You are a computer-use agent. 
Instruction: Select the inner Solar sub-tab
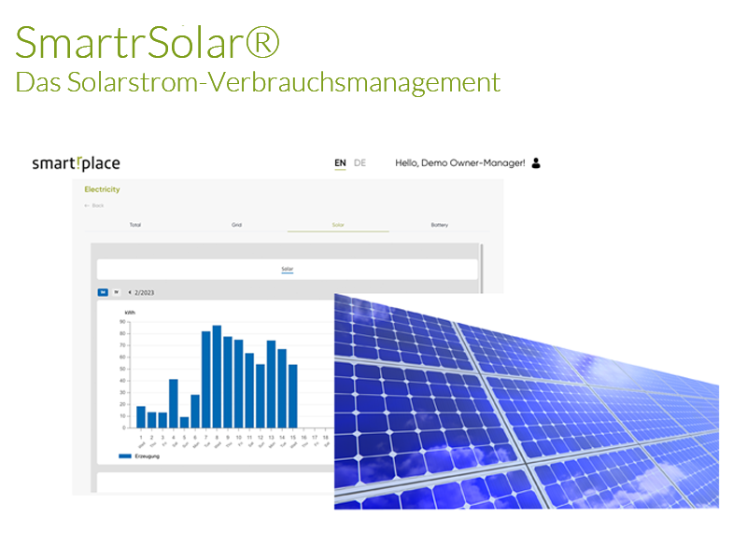coord(288,269)
